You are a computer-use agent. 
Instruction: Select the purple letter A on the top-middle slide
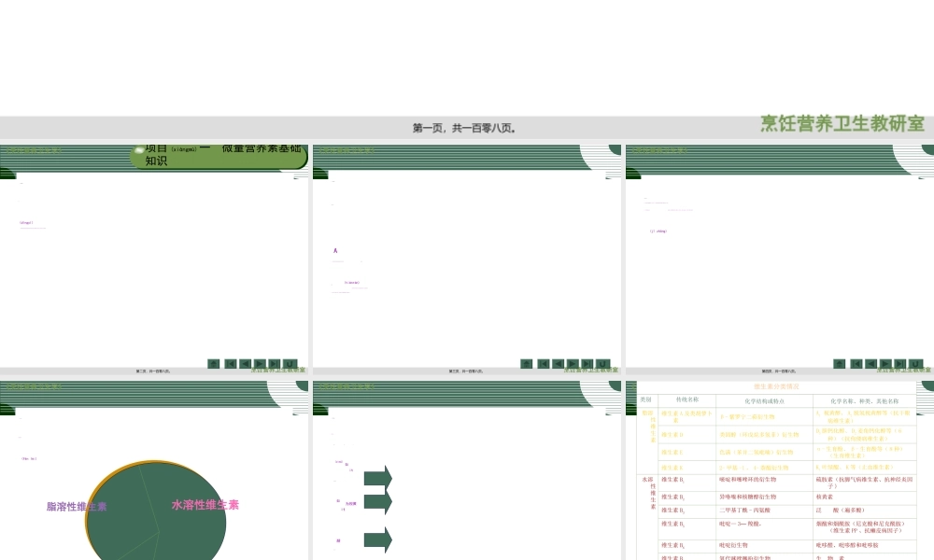[335, 251]
